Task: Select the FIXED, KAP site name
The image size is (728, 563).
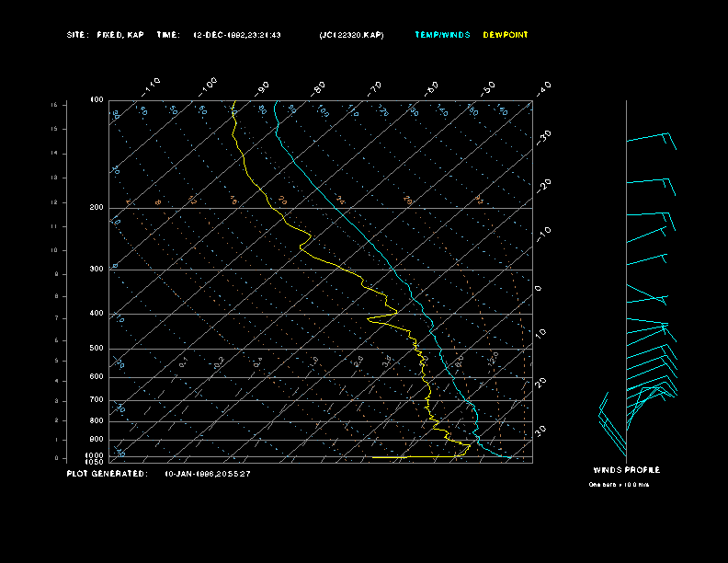Action: pos(120,35)
